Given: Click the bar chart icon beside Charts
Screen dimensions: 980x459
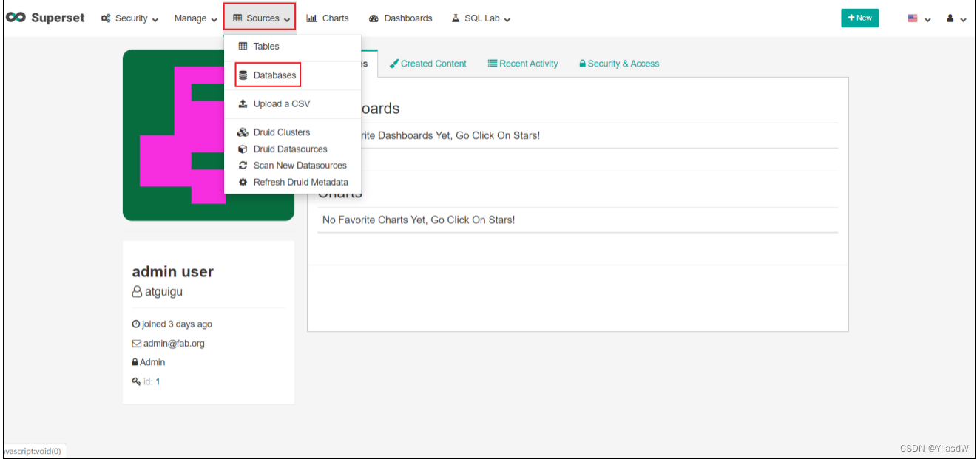Looking at the screenshot, I should (x=311, y=18).
